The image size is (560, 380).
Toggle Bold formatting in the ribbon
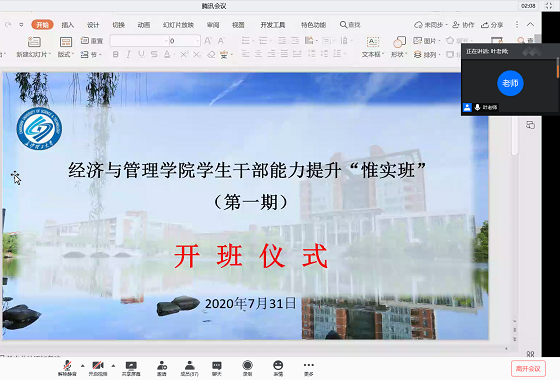click(115, 54)
